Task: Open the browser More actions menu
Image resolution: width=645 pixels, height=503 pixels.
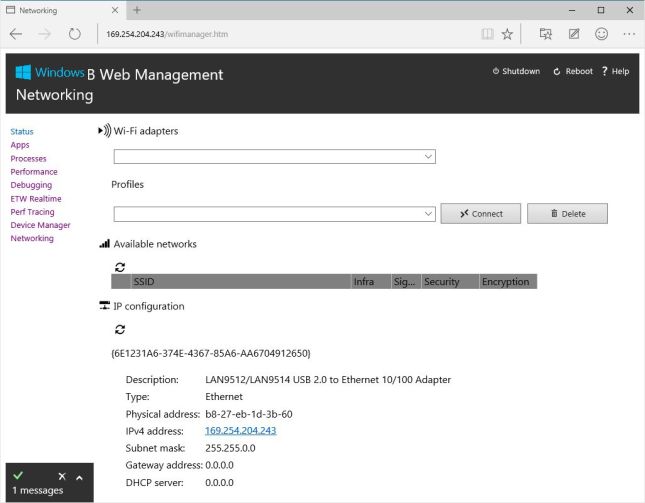Action: pyautogui.click(x=629, y=34)
